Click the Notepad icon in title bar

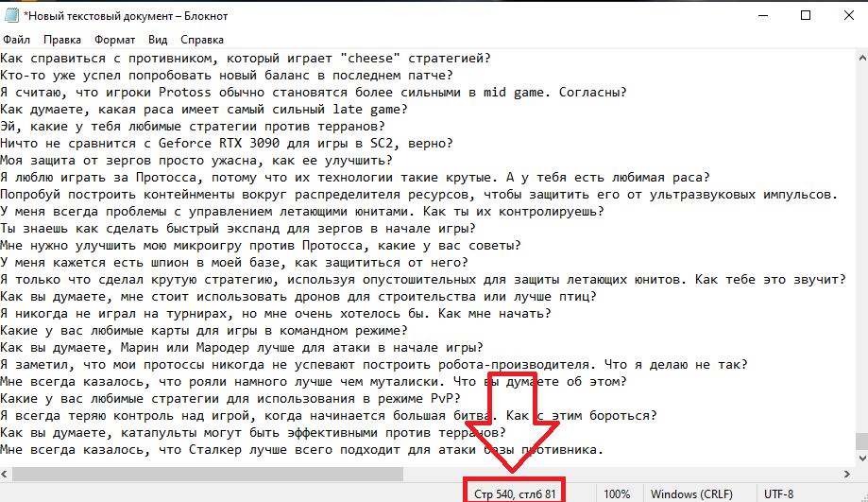[11, 15]
